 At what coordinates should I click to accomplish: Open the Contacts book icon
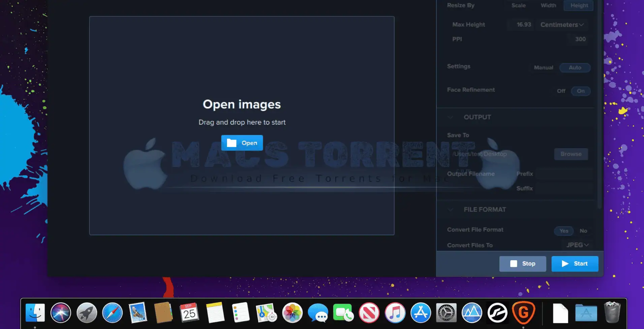pos(164,313)
